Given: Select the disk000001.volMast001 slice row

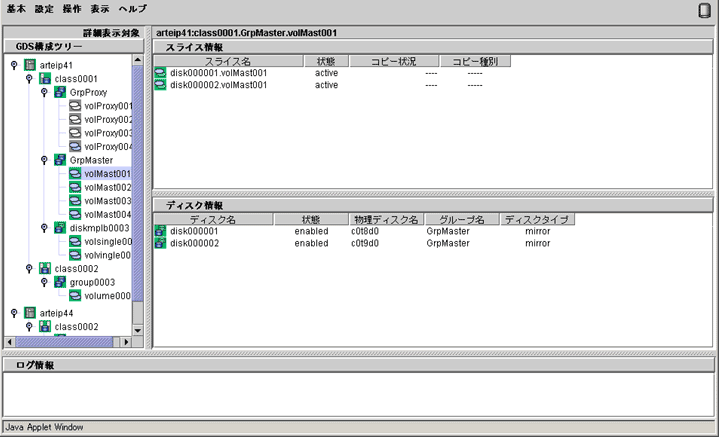Looking at the screenshot, I should tap(332, 73).
